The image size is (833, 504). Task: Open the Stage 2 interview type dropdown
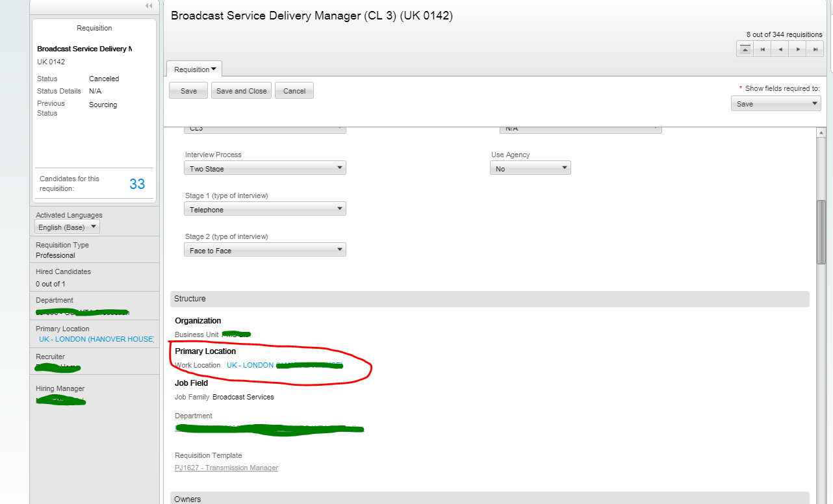click(x=339, y=249)
